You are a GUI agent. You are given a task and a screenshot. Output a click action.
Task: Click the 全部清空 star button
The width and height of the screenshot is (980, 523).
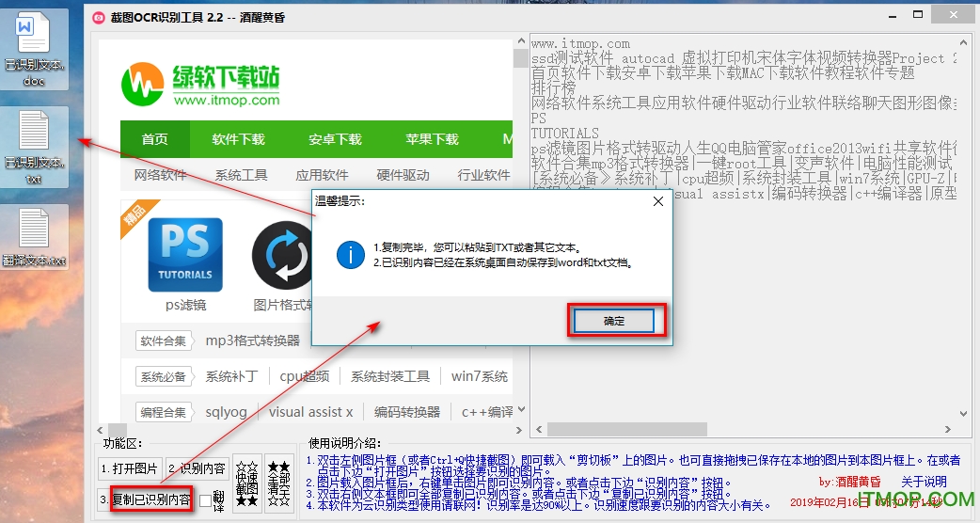[x=278, y=483]
